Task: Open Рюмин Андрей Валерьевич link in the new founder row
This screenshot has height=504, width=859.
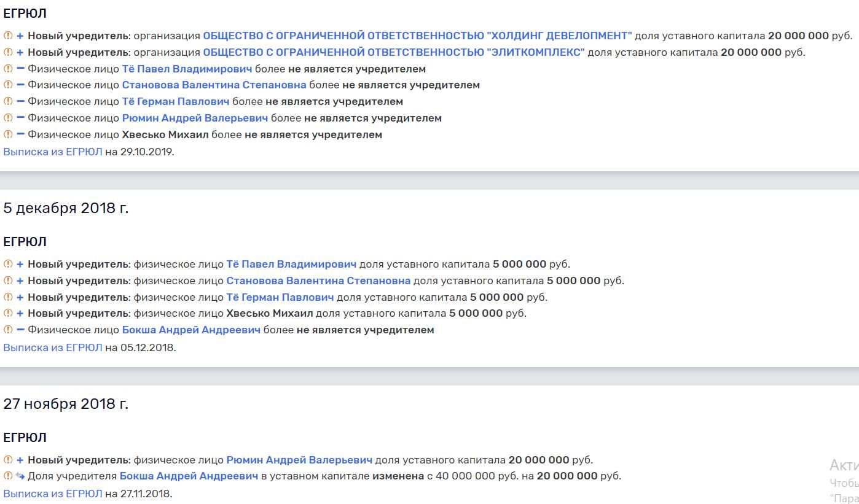Action: coord(299,460)
